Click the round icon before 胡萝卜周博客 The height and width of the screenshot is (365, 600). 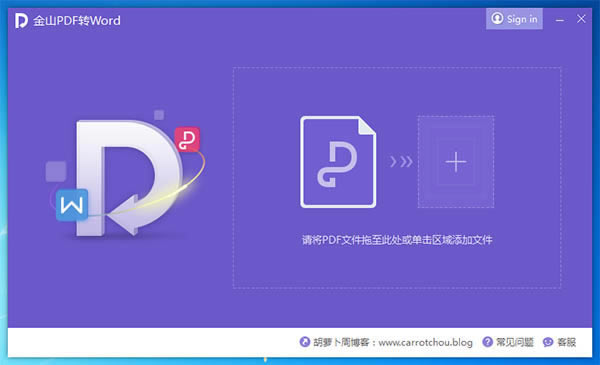point(305,342)
